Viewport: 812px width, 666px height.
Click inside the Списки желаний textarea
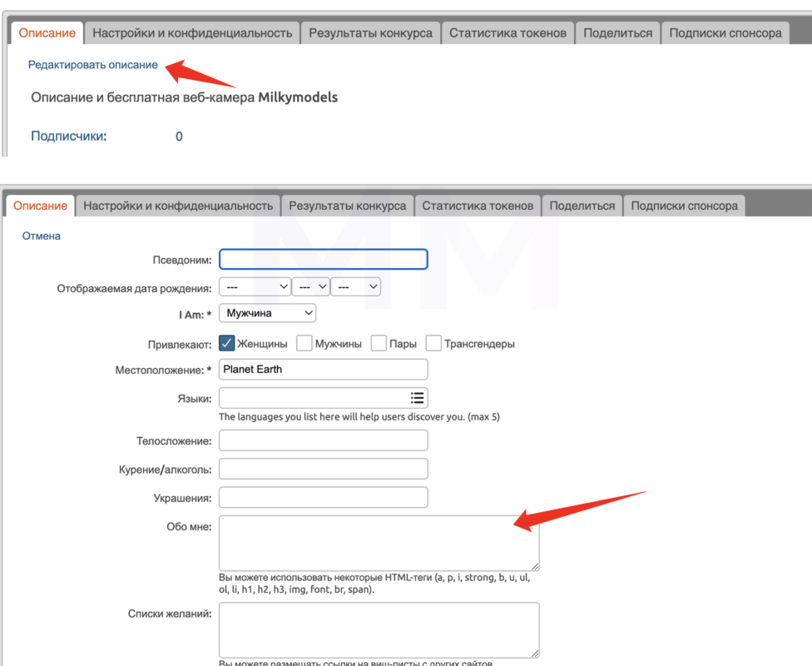tap(379, 630)
